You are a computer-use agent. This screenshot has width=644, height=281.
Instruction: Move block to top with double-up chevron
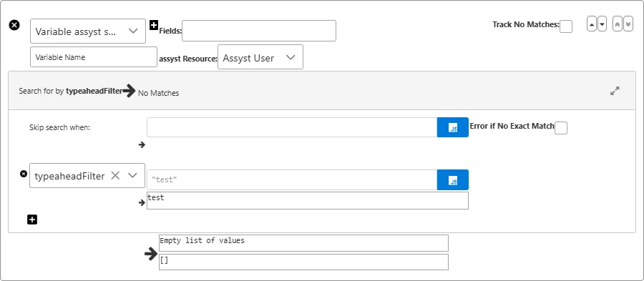pos(618,24)
